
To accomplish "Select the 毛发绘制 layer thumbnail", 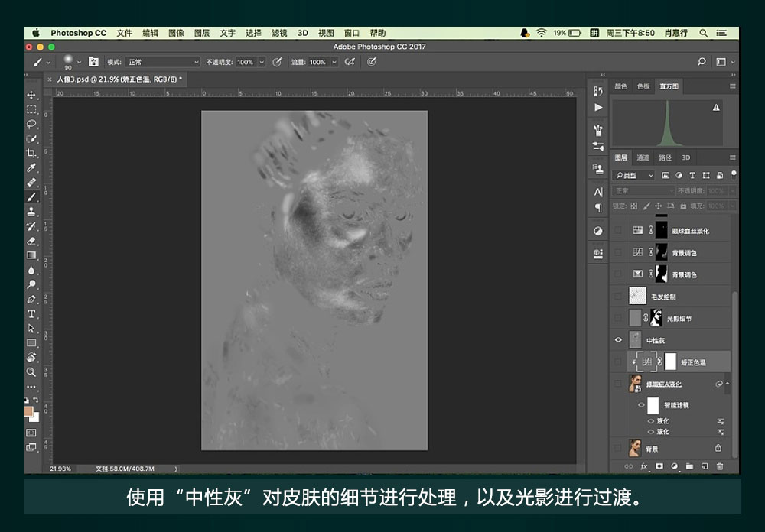I will (x=636, y=296).
